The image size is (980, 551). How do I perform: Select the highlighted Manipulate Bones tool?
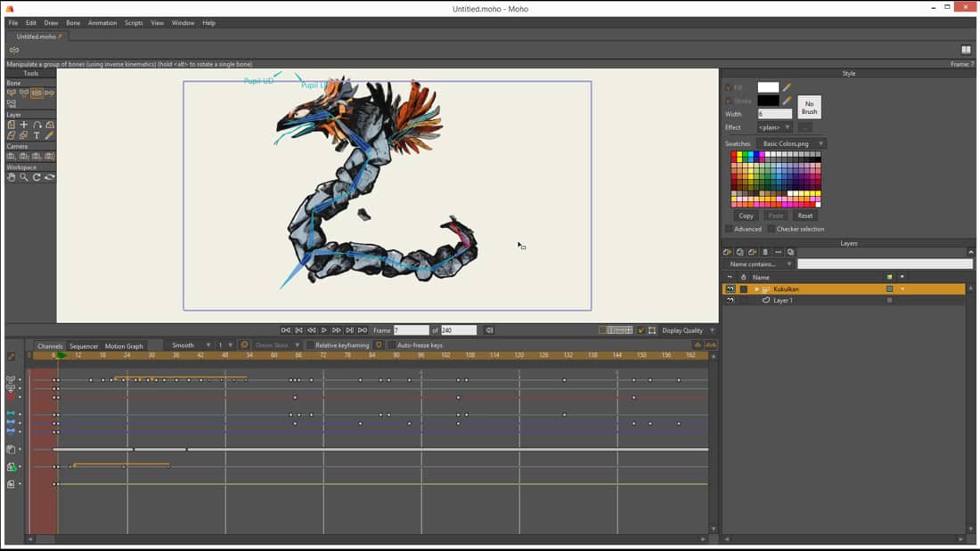coord(37,93)
